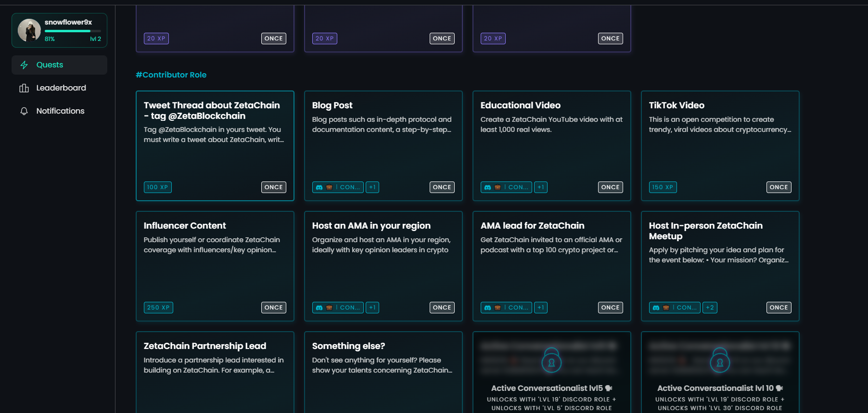The width and height of the screenshot is (868, 413).
Task: Click the Discord icon on Educational Video card
Action: 487,187
